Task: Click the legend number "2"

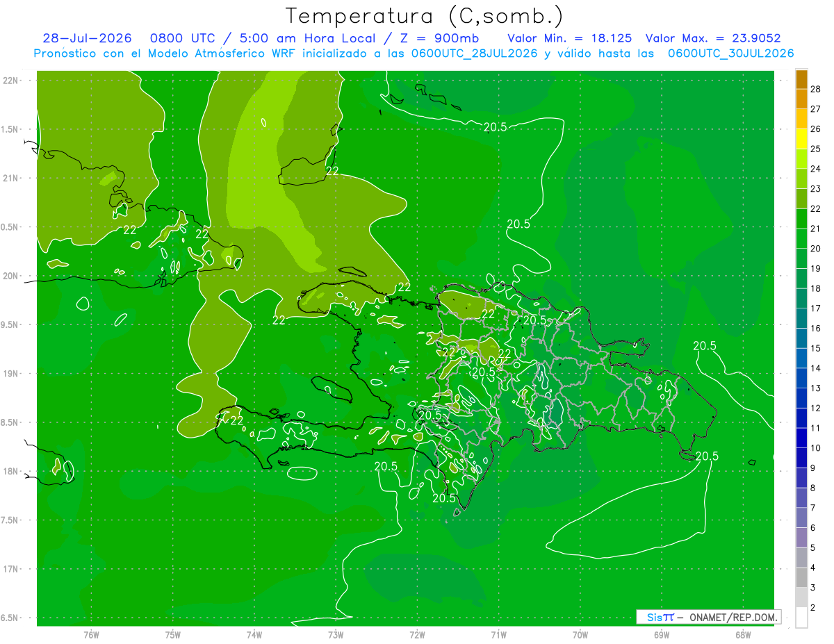Action: [x=813, y=608]
